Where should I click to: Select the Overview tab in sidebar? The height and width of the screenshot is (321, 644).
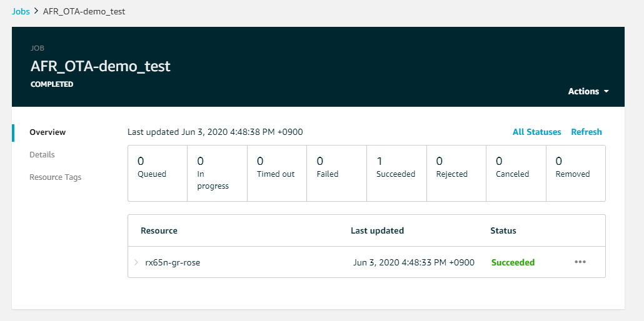tap(48, 132)
